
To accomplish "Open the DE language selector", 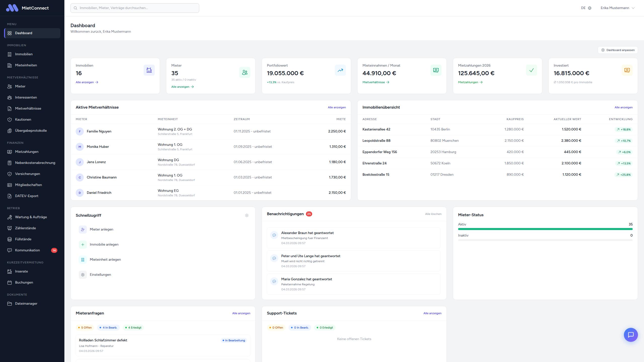I will 583,8.
